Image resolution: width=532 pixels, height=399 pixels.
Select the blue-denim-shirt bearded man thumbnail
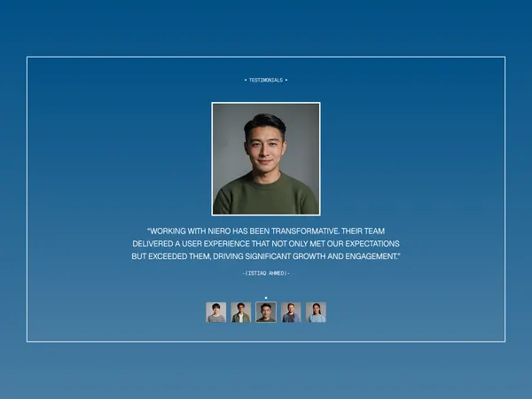(291, 312)
